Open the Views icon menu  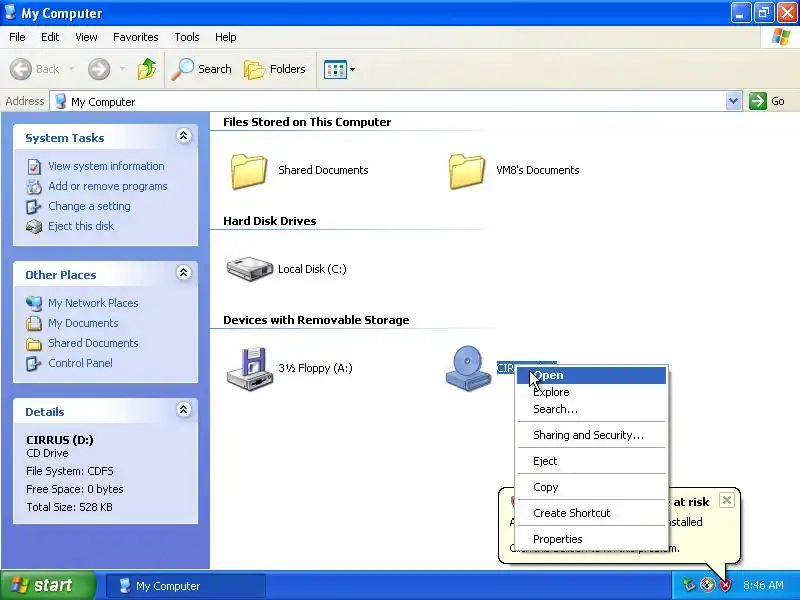click(339, 69)
